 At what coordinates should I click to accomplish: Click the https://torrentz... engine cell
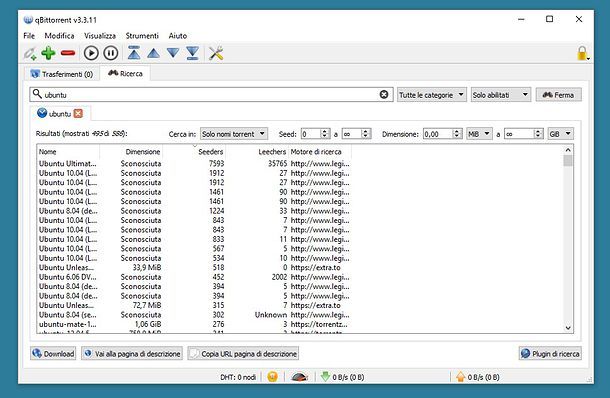pyautogui.click(x=319, y=324)
